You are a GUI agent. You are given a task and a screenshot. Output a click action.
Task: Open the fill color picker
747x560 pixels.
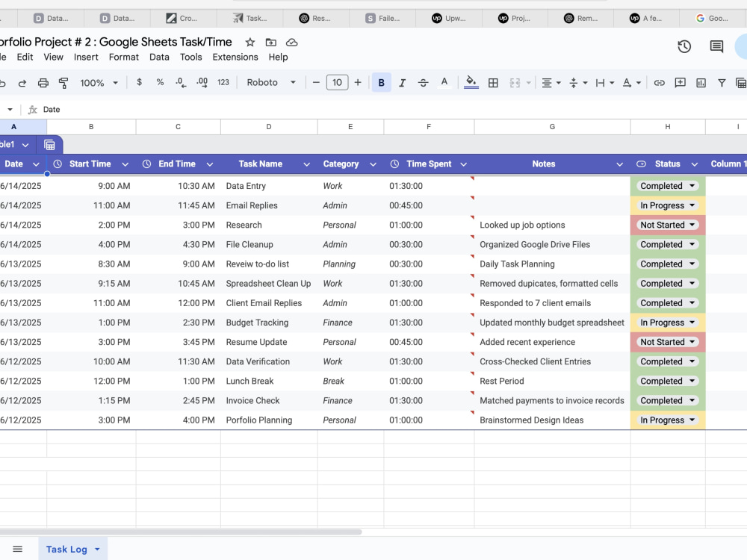coord(471,83)
